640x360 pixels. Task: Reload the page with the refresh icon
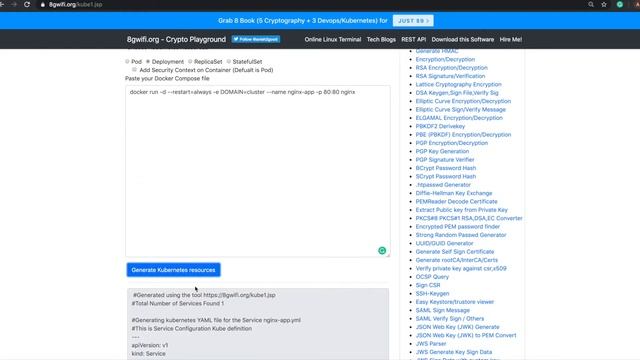[x=27, y=4]
